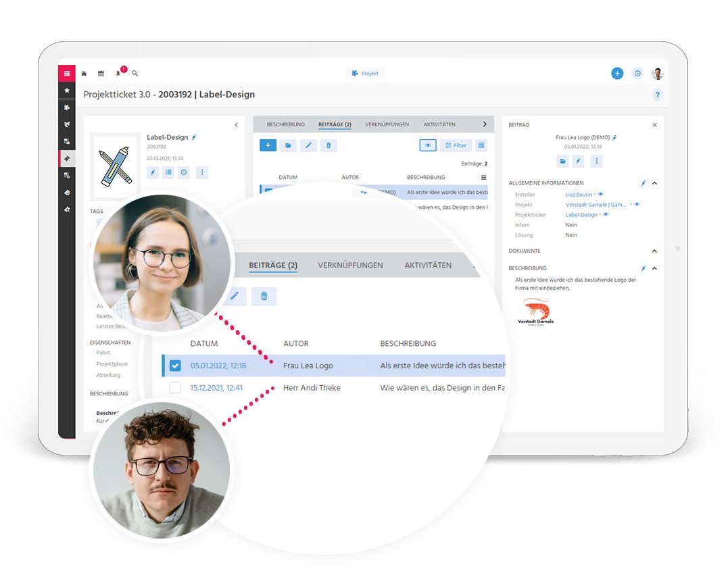Toggle the eye view button beside Filter

click(x=427, y=145)
